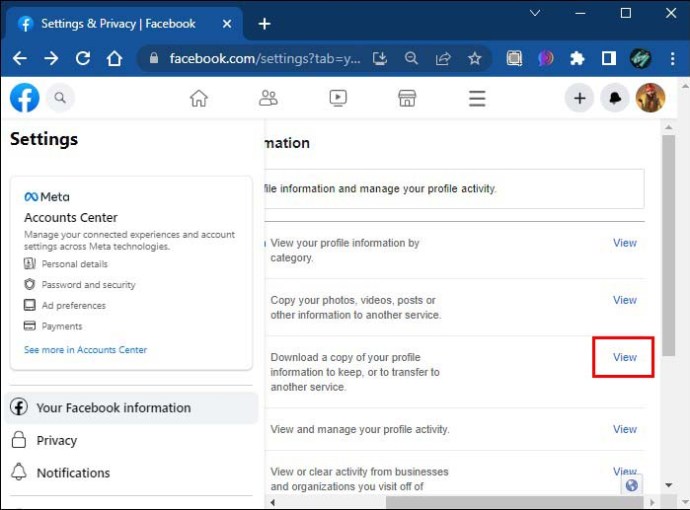The height and width of the screenshot is (510, 690).
Task: Click View for downloading profile information
Action: [624, 357]
